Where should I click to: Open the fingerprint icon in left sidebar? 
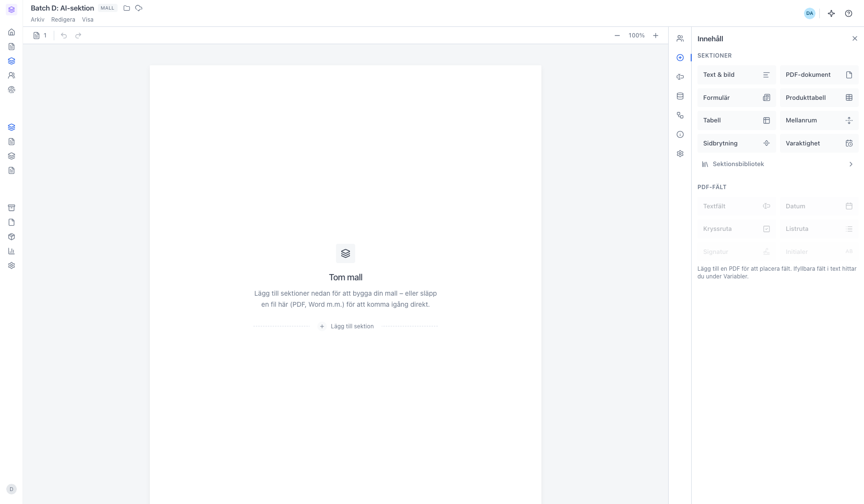[x=12, y=90]
